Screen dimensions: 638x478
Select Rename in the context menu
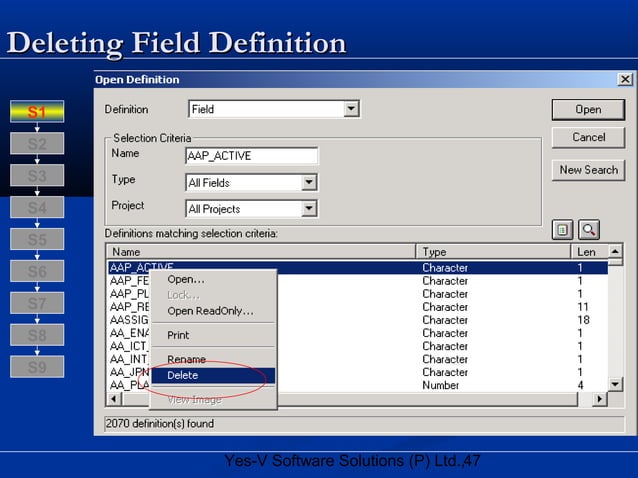tap(186, 359)
